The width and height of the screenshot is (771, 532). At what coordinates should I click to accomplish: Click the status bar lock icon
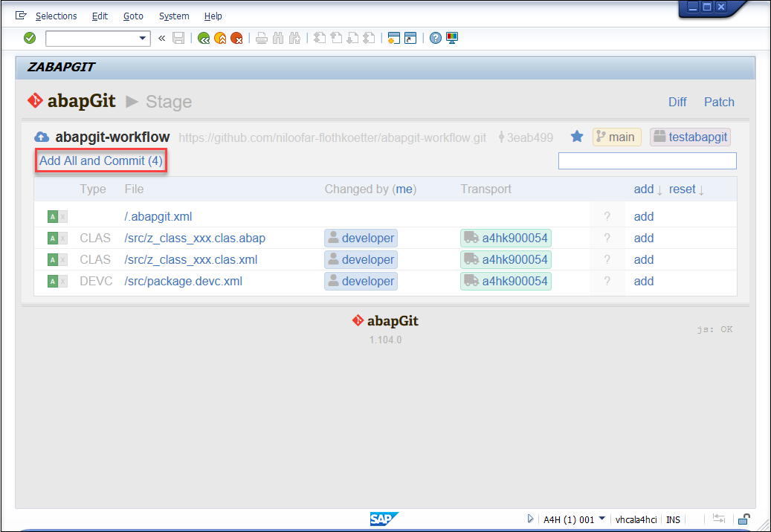tap(744, 519)
